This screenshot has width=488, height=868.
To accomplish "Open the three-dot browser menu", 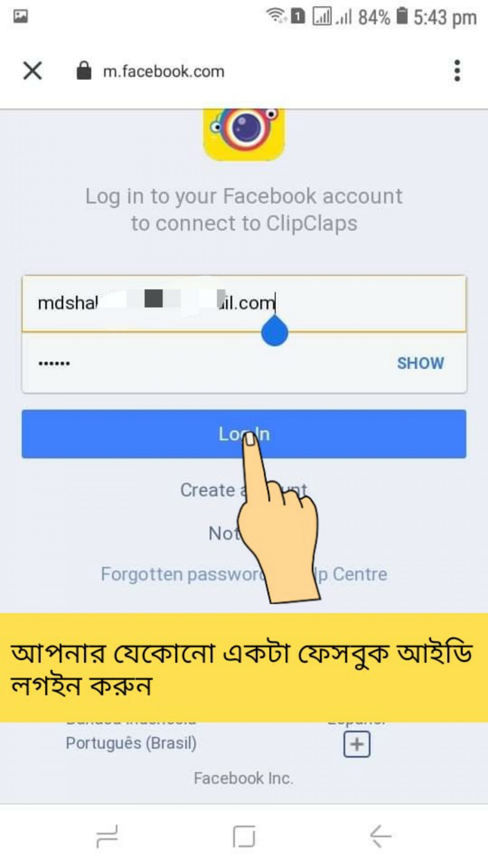I will pos(457,71).
